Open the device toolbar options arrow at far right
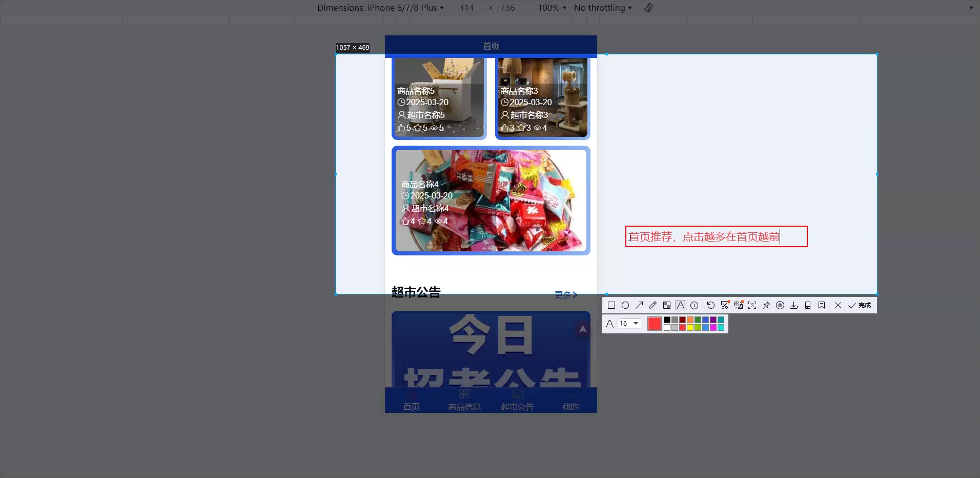 tap(971, 8)
